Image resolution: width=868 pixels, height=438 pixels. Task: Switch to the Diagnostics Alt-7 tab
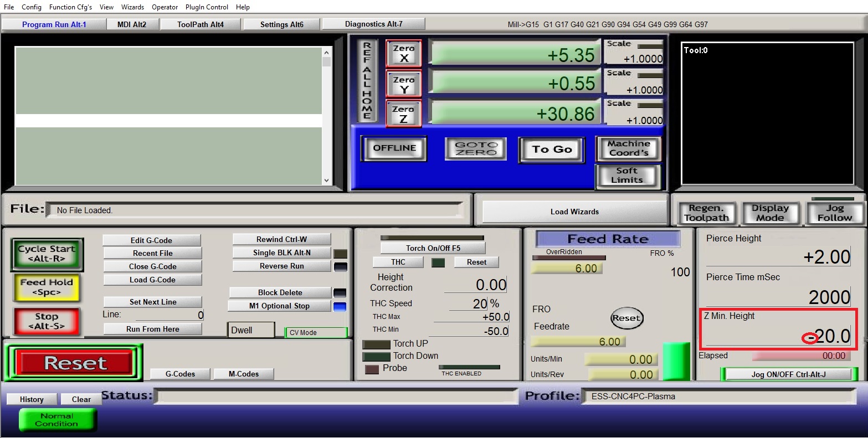[373, 23]
